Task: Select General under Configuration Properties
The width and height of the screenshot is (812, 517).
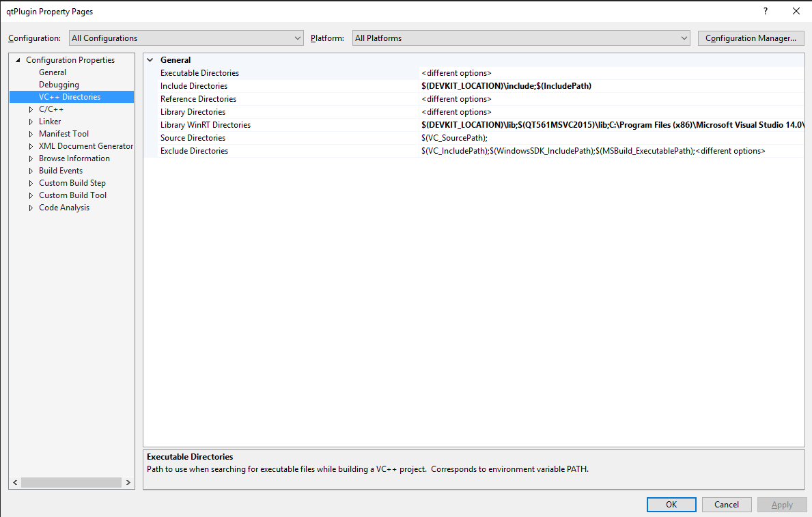Action: coord(53,72)
